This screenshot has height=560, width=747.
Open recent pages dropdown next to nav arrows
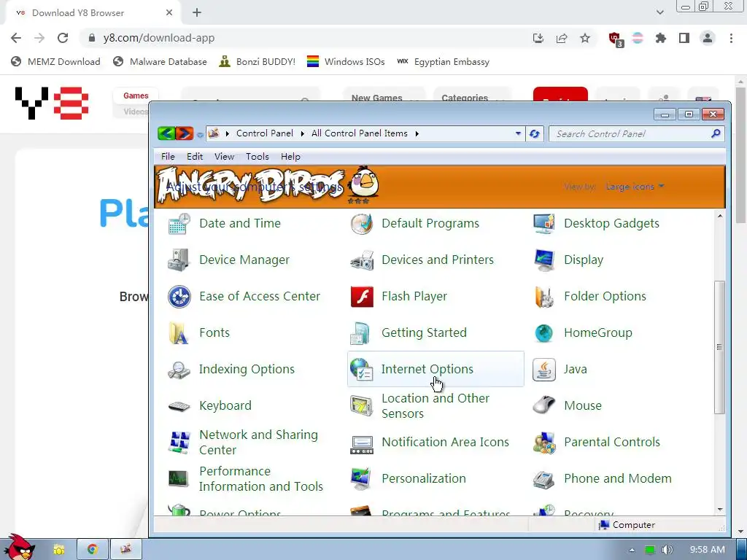tap(200, 135)
